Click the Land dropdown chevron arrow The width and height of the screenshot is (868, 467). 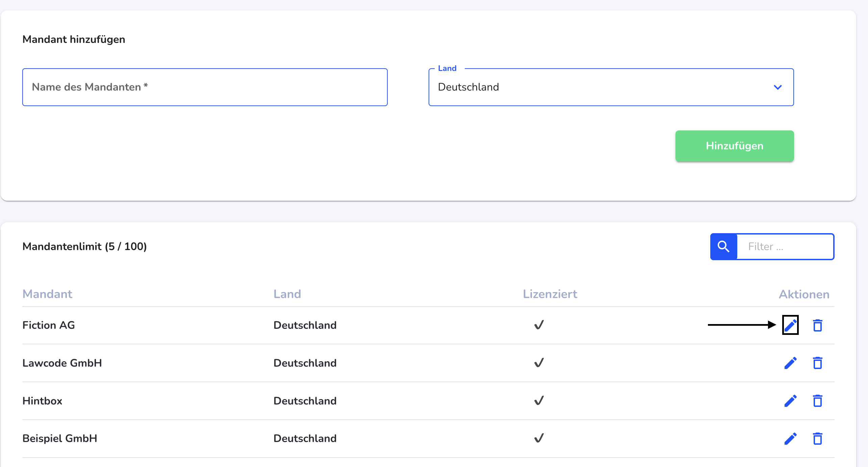tap(778, 87)
